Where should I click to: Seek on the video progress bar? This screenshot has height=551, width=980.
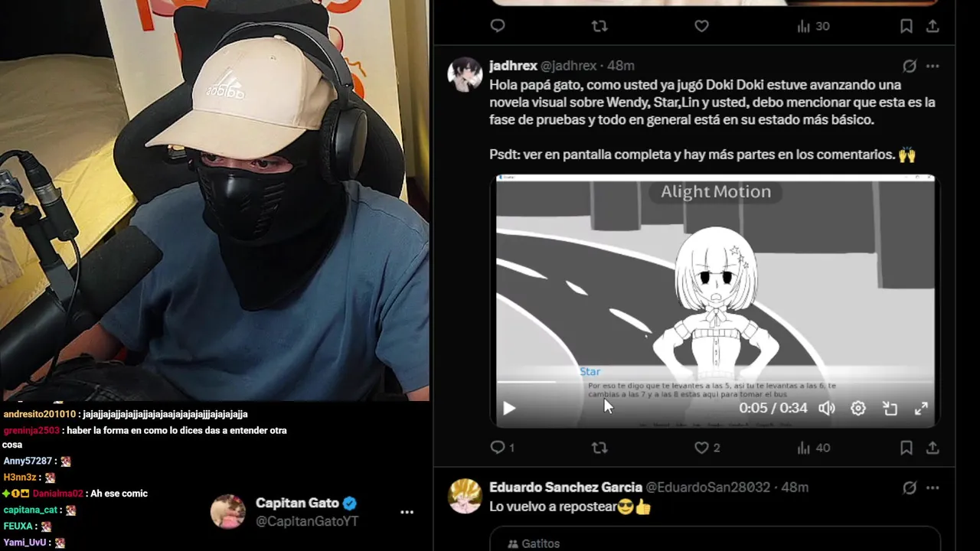click(x=715, y=381)
